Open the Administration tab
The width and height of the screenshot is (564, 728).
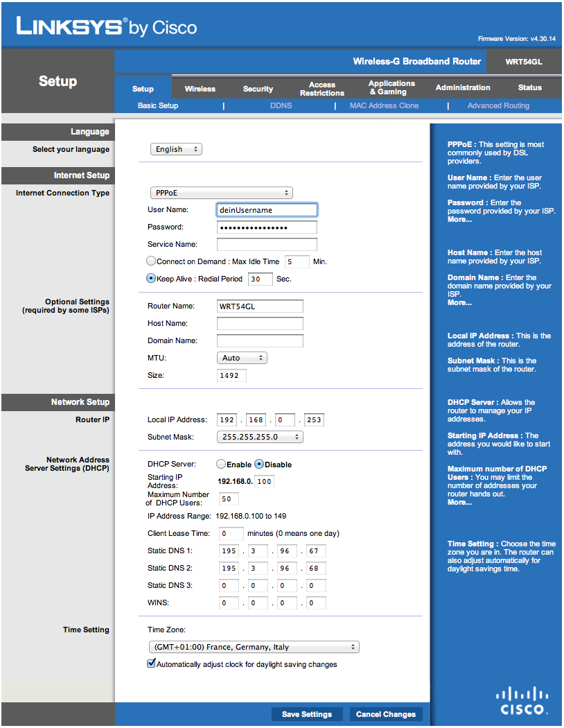pos(462,88)
